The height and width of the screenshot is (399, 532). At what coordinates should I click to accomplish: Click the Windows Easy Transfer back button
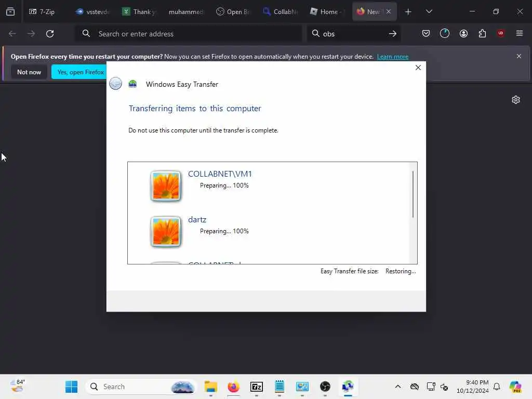click(116, 83)
